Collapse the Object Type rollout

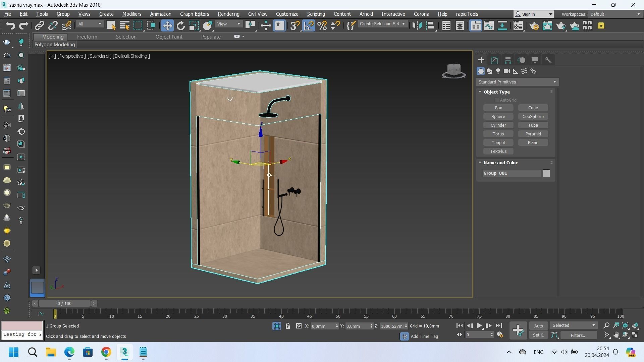(480, 92)
